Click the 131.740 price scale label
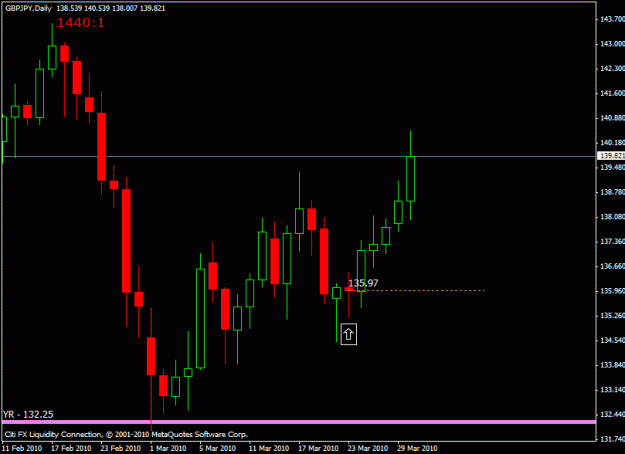The height and width of the screenshot is (454, 625). click(x=612, y=439)
